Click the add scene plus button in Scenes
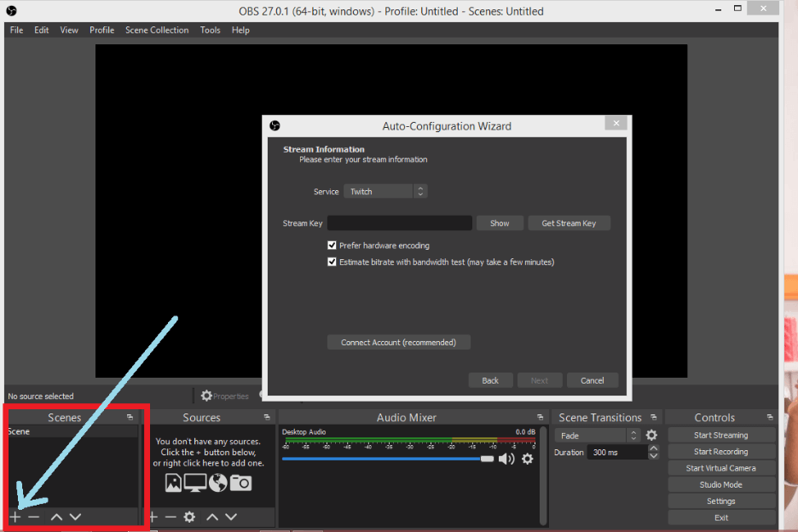 point(15,517)
